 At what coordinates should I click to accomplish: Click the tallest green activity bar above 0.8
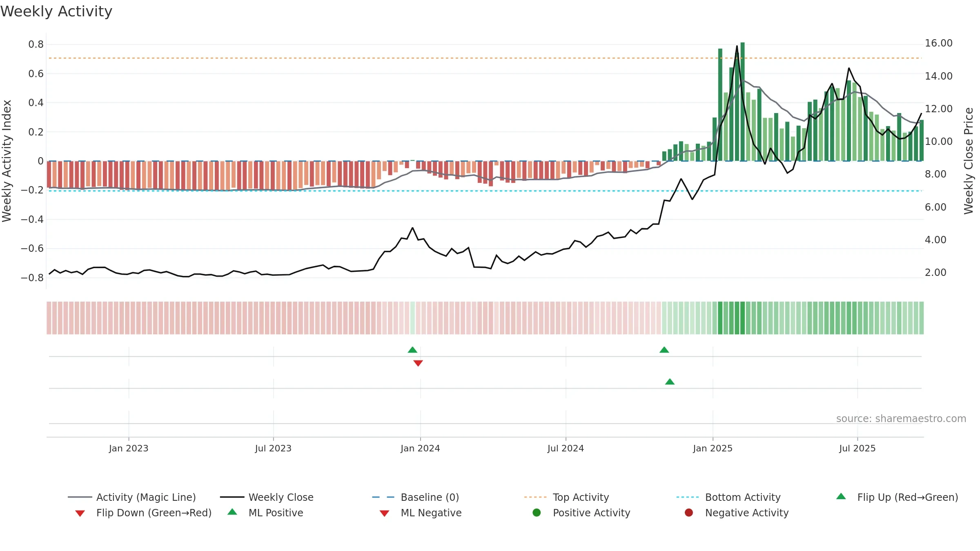743,102
